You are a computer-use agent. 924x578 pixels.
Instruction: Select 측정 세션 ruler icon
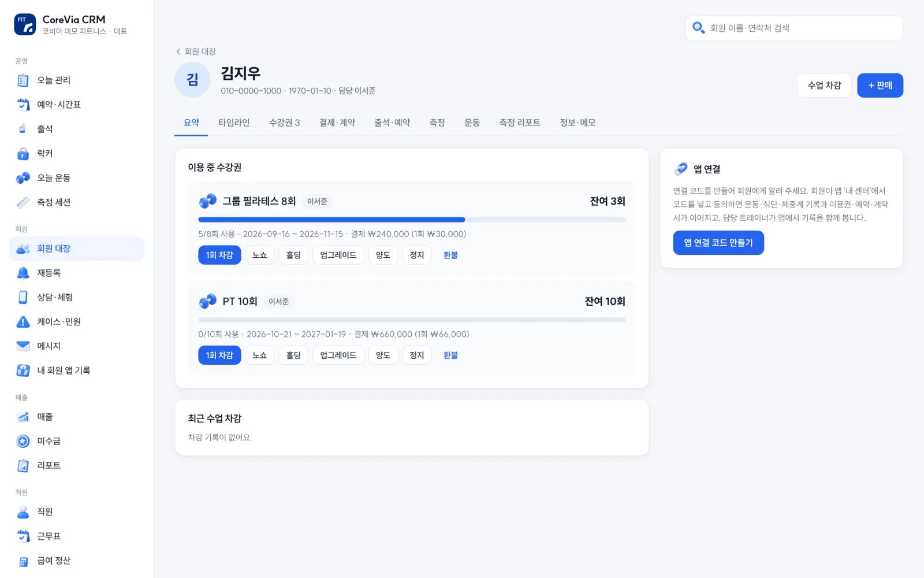click(x=23, y=202)
